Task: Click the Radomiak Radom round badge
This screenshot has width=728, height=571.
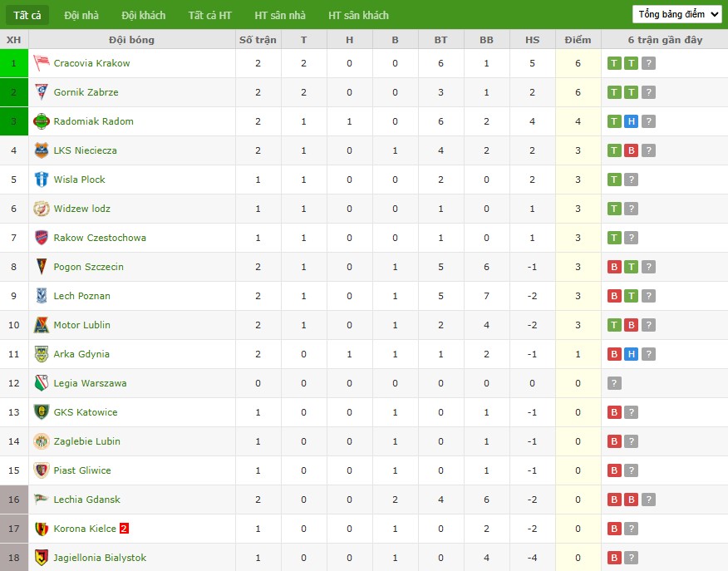Action: [42, 121]
